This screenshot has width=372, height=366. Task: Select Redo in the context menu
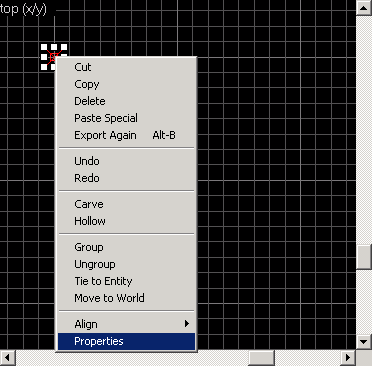[x=126, y=178]
